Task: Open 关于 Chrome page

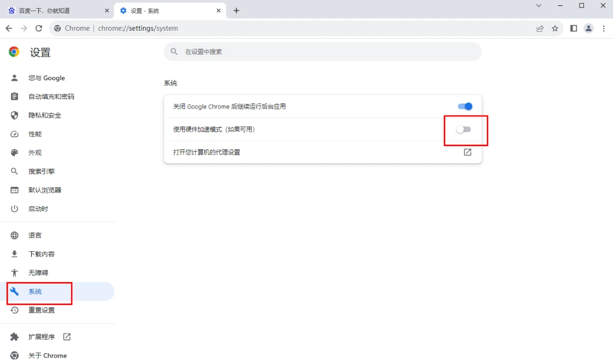Action: pyautogui.click(x=57, y=355)
